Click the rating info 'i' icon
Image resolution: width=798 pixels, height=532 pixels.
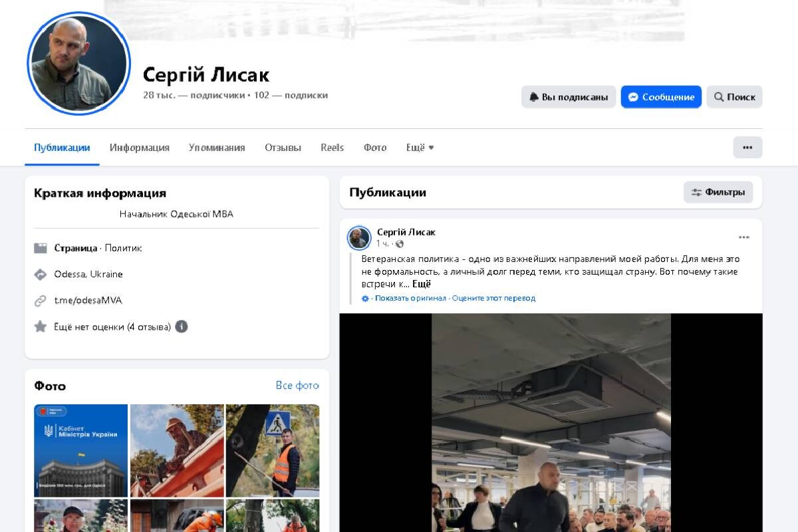point(182,327)
